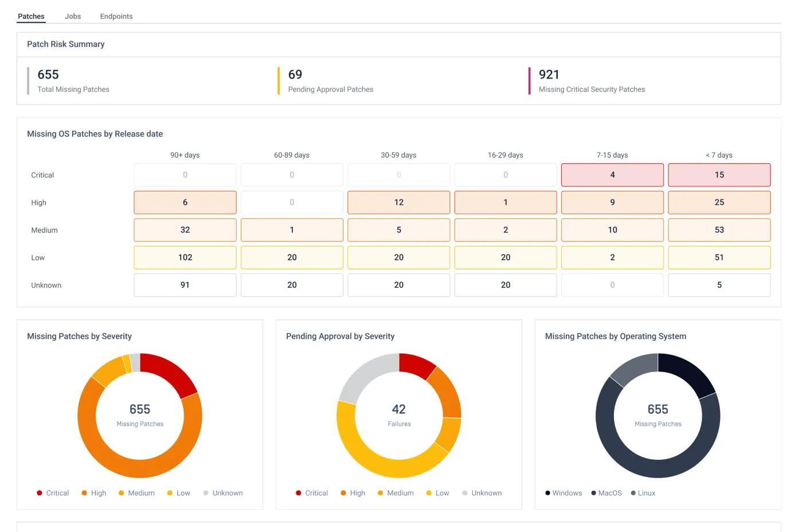Screen dimensions: 798x532
Task: Open the High 90+ days cell showing 6
Action: click(x=185, y=202)
